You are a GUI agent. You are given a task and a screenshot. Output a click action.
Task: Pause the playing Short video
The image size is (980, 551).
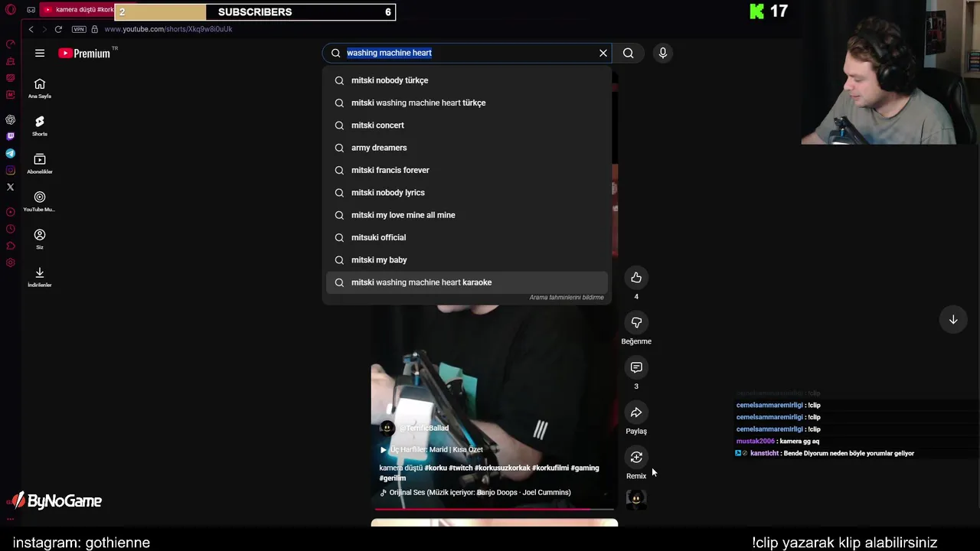pos(494,367)
